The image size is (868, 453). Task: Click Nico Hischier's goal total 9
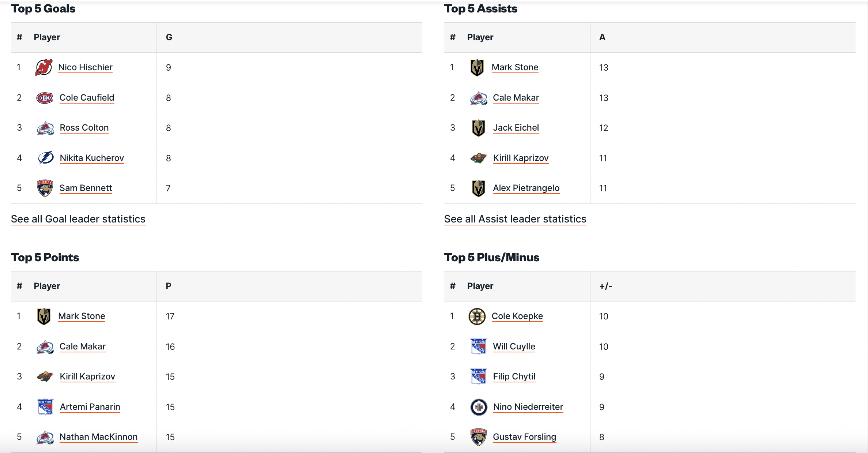pyautogui.click(x=169, y=68)
